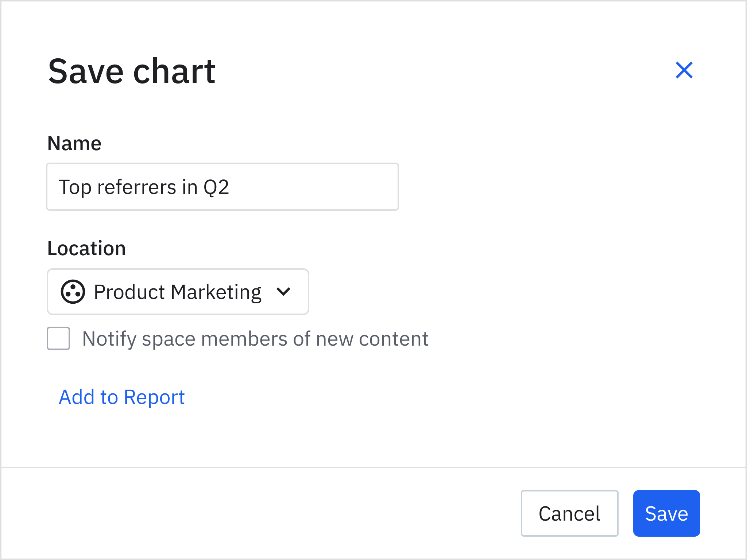Click 'Q2' inside the Name field

point(216,187)
